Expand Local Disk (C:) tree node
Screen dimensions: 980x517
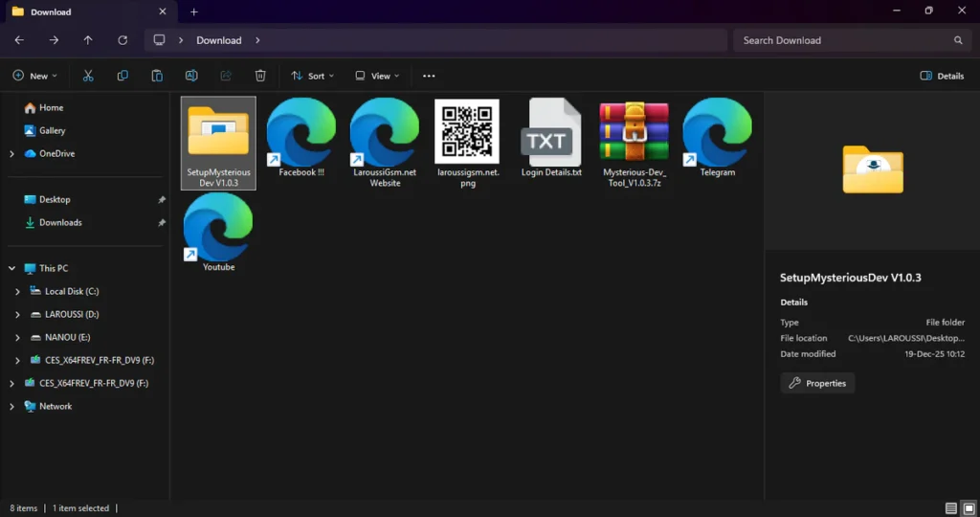[18, 291]
